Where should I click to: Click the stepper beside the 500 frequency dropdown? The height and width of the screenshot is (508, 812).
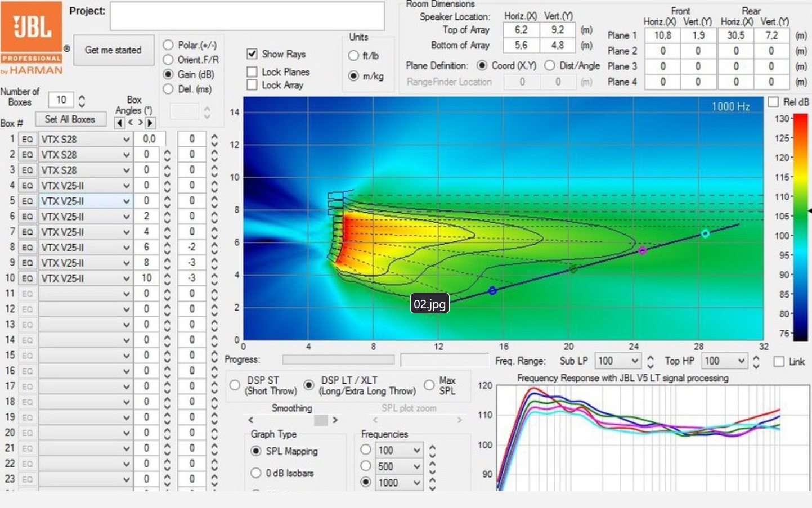pyautogui.click(x=433, y=466)
